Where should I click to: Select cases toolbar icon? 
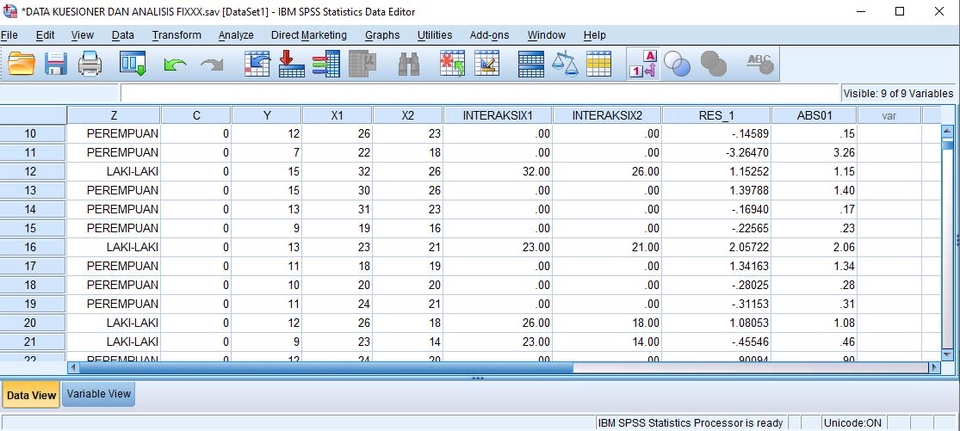pos(599,64)
